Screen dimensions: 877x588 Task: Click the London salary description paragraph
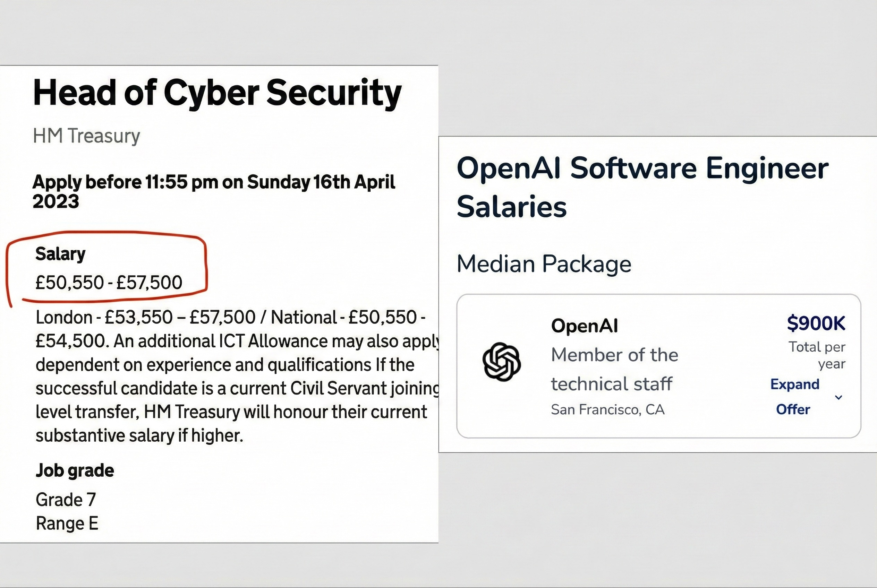click(x=237, y=377)
